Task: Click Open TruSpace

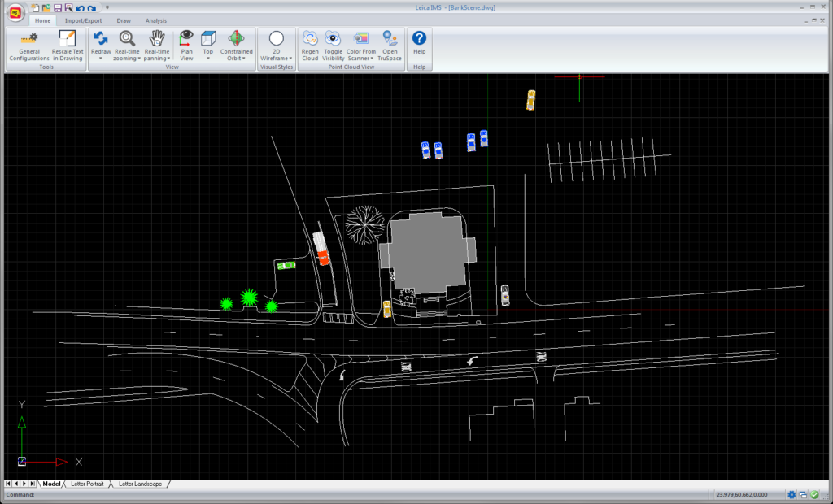Action: pos(390,46)
